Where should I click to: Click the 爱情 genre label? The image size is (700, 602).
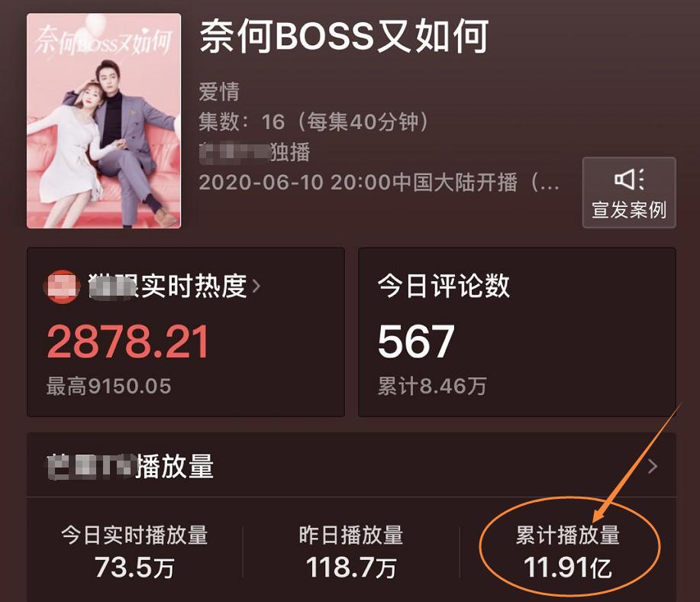[x=219, y=92]
